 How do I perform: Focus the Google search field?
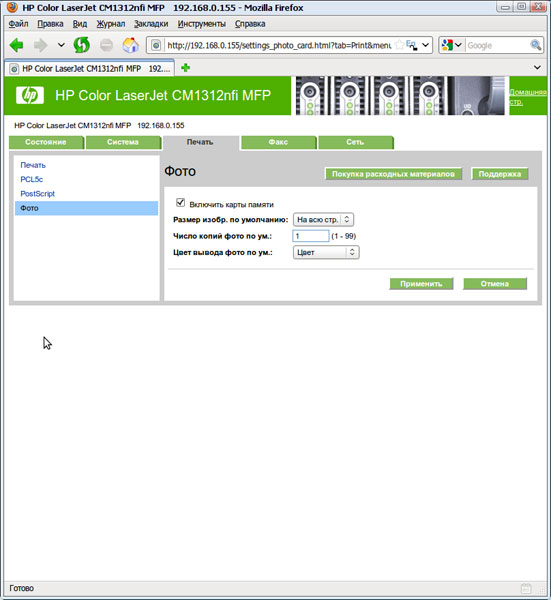pos(497,46)
